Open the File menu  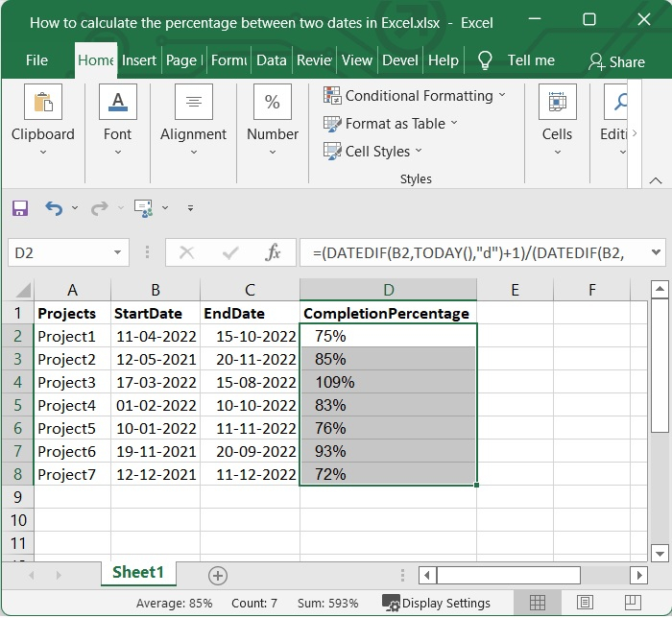(36, 60)
